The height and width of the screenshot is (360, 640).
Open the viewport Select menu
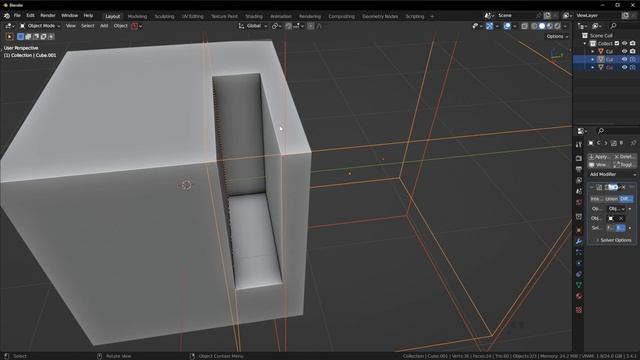(87, 26)
